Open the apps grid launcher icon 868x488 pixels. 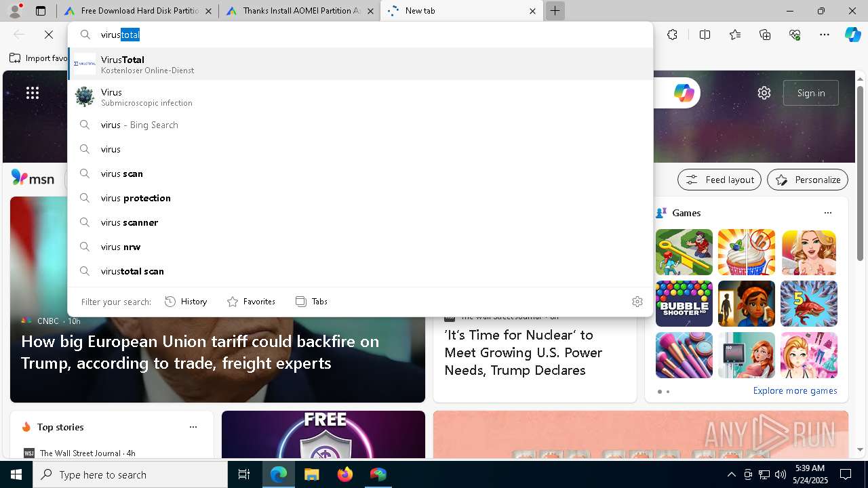click(x=33, y=93)
